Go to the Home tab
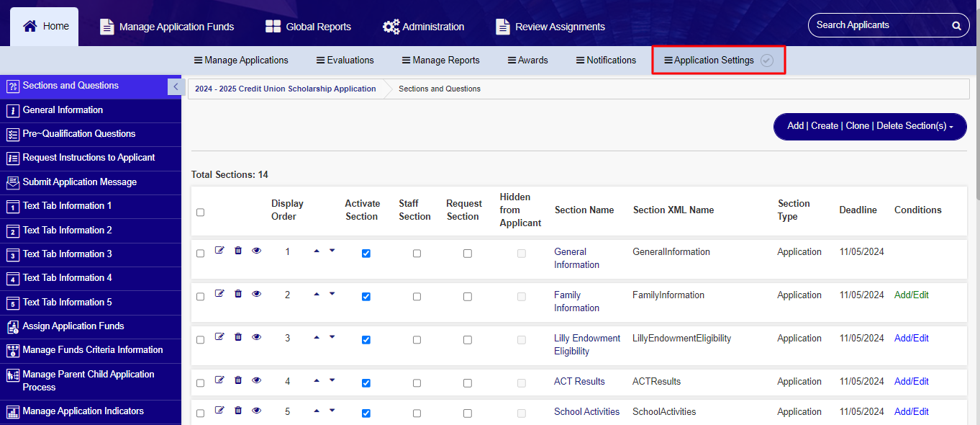This screenshot has height=425, width=980. point(45,27)
